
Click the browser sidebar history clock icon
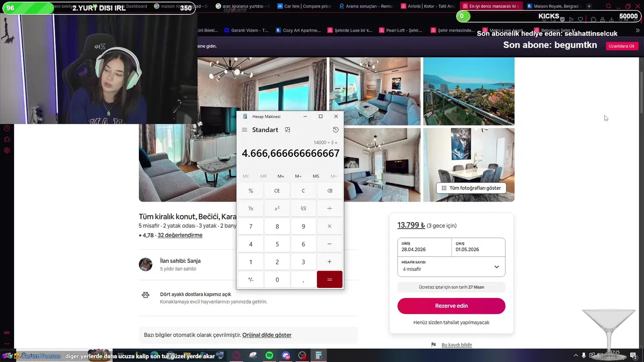tap(7, 128)
